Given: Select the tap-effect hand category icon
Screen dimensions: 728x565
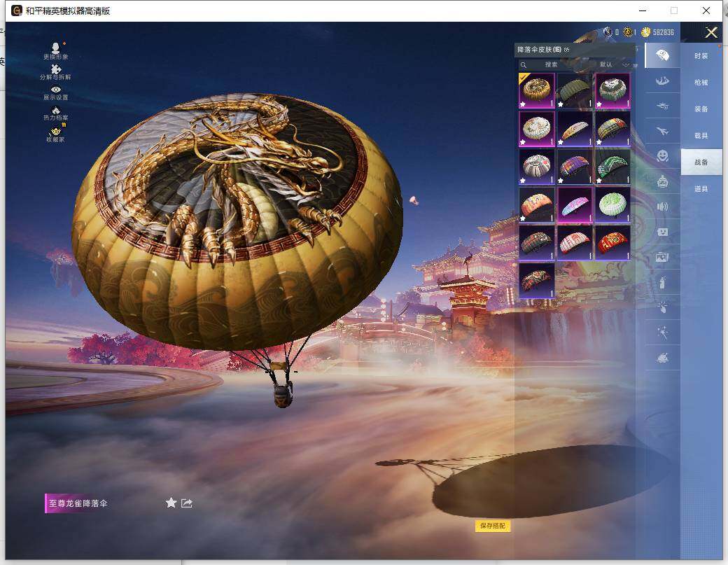Looking at the screenshot, I should coord(662,307).
